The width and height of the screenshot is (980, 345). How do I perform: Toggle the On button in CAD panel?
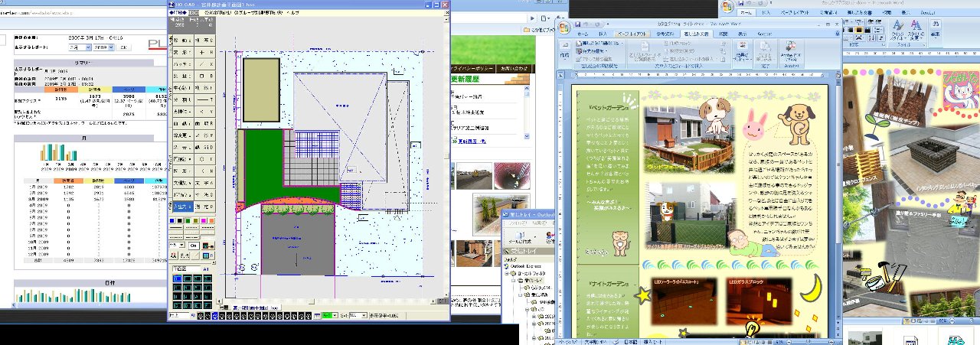[x=194, y=246]
